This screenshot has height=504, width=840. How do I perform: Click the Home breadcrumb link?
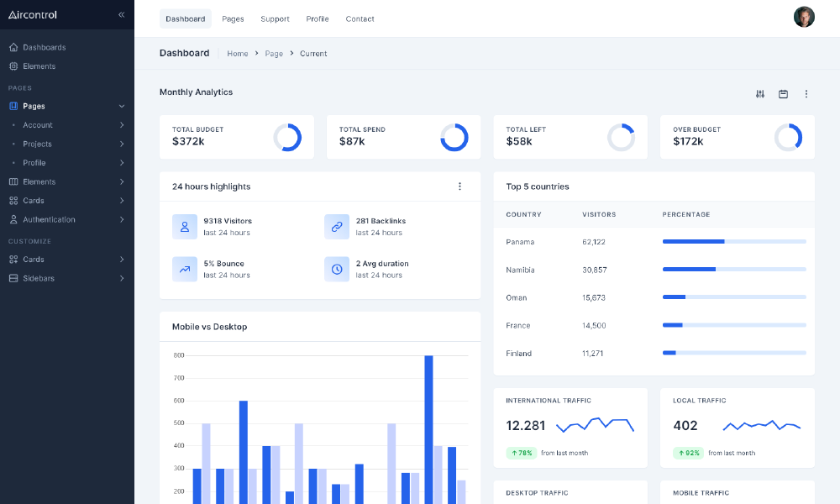coord(238,53)
